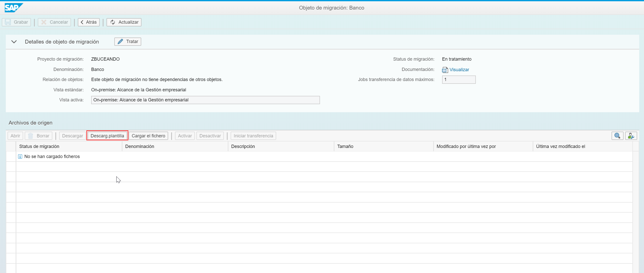Select the first table row selector cell

point(11,157)
